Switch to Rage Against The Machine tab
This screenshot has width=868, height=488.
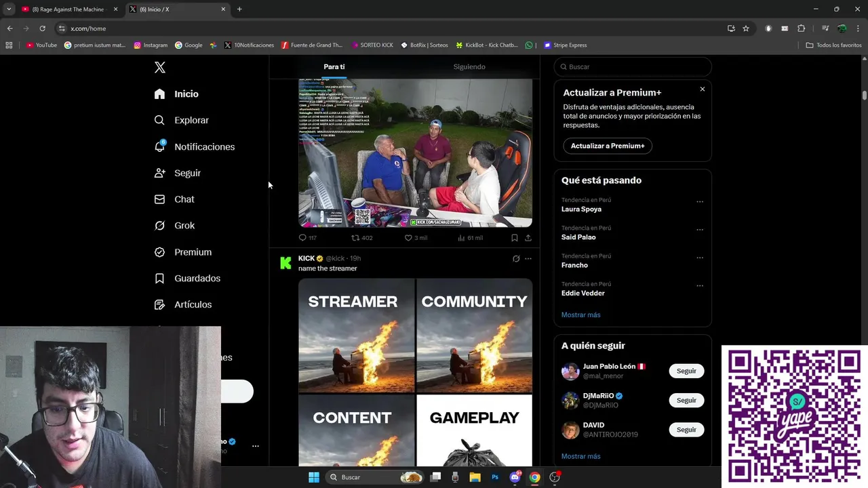click(x=69, y=9)
